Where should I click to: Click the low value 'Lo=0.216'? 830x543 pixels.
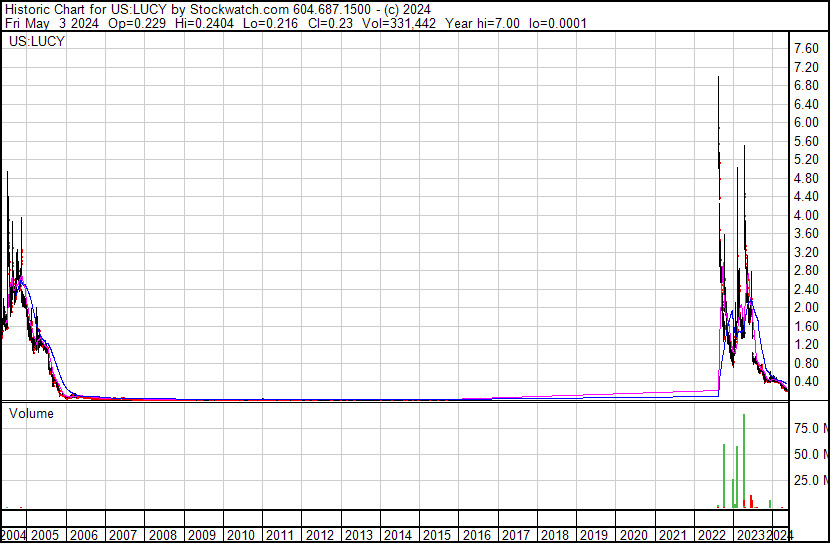(x=270, y=23)
